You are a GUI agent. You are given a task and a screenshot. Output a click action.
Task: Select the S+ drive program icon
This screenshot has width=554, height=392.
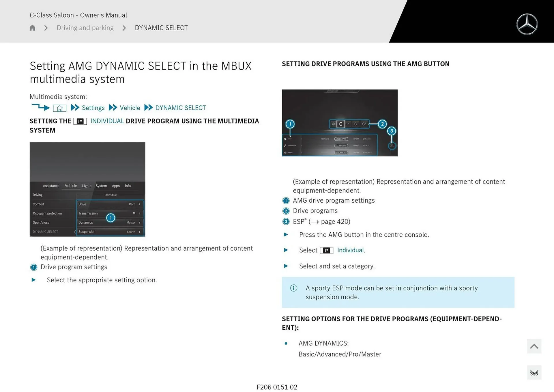[x=364, y=124]
